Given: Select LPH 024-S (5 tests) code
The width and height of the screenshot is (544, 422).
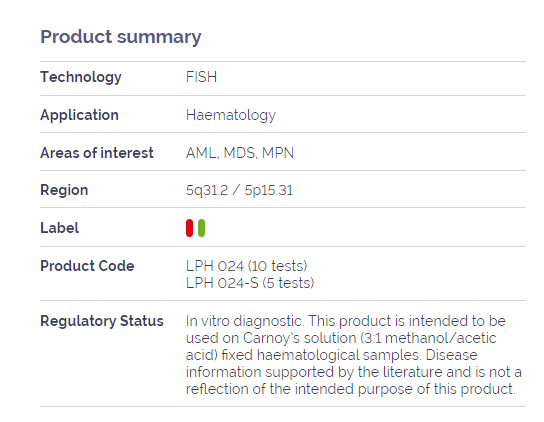Looking at the screenshot, I should [250, 283].
